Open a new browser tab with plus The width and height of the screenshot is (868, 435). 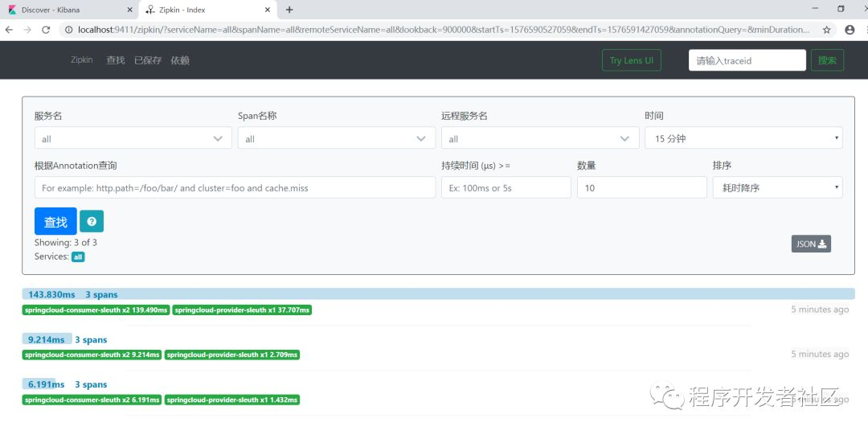click(289, 10)
